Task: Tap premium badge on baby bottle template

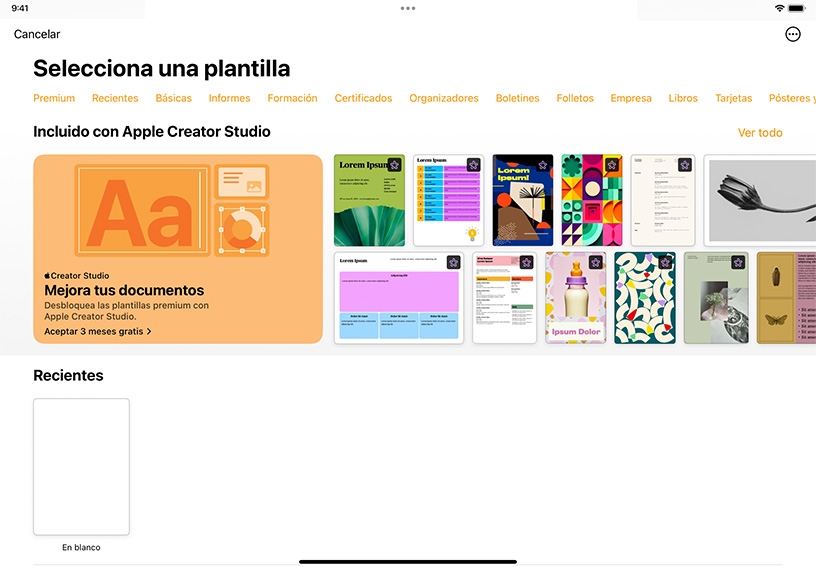Action: [x=596, y=263]
